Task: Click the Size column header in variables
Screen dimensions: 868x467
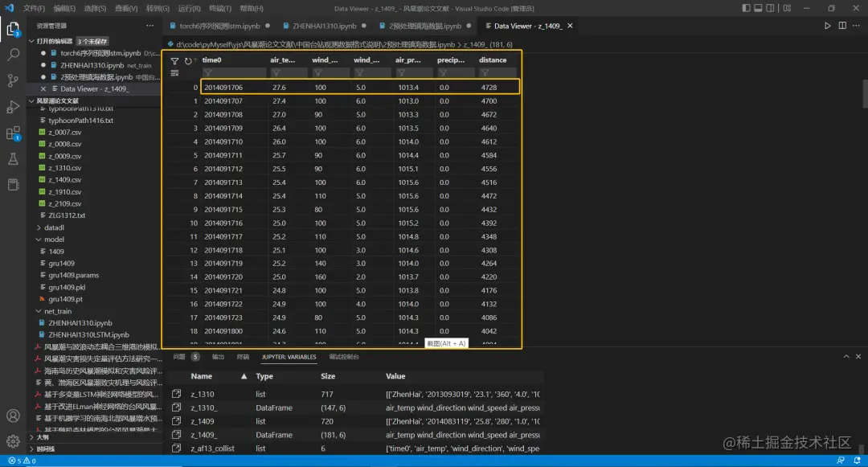Action: click(x=328, y=376)
